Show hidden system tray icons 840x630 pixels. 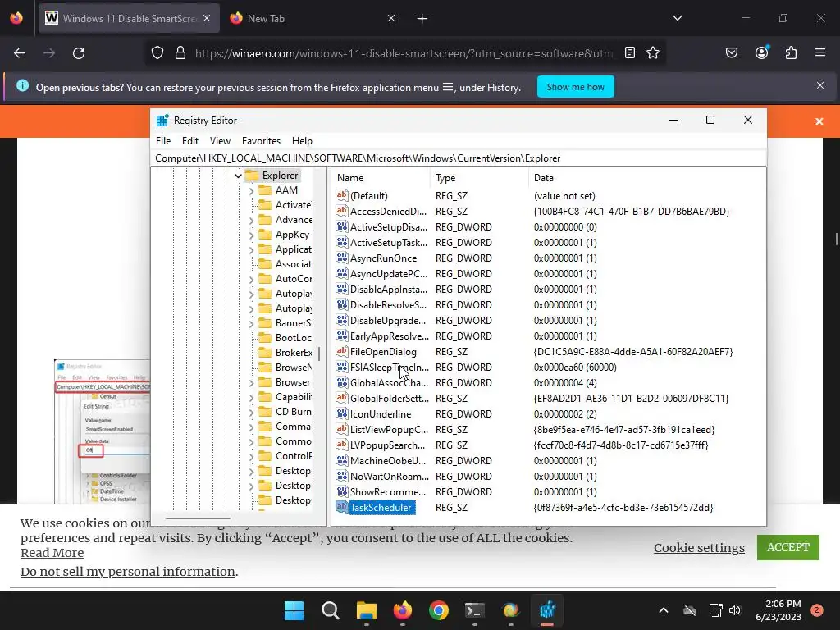[663, 610]
